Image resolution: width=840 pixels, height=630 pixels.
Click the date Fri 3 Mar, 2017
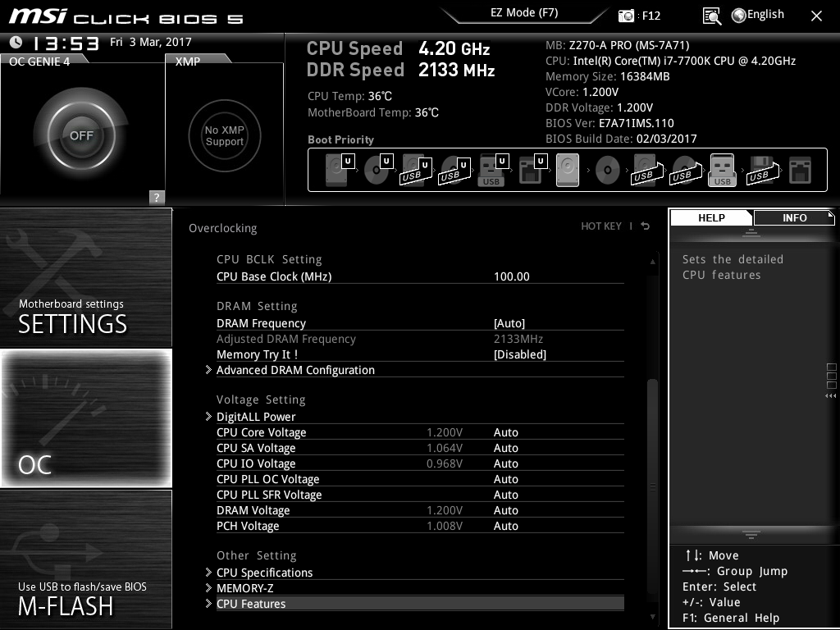(151, 42)
